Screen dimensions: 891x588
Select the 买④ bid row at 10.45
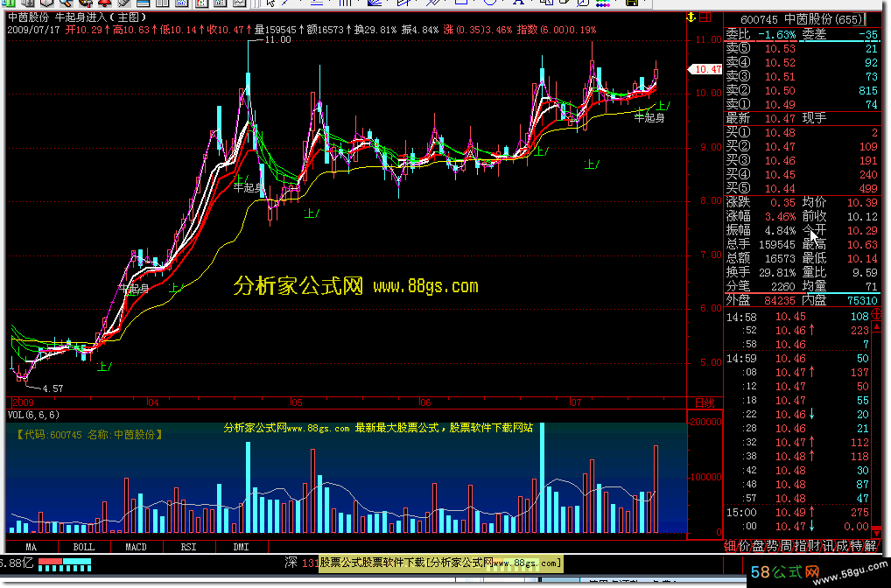[802, 175]
